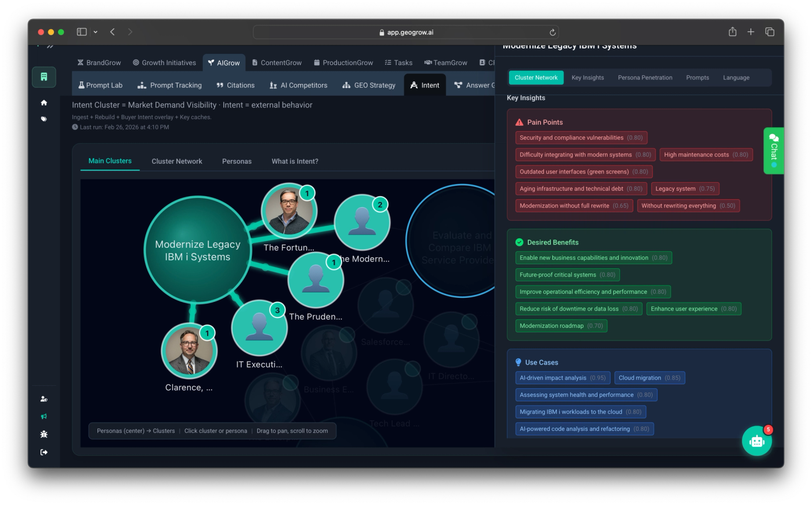Image resolution: width=812 pixels, height=505 pixels.
Task: Open the Language tab in side panel
Action: 736,78
